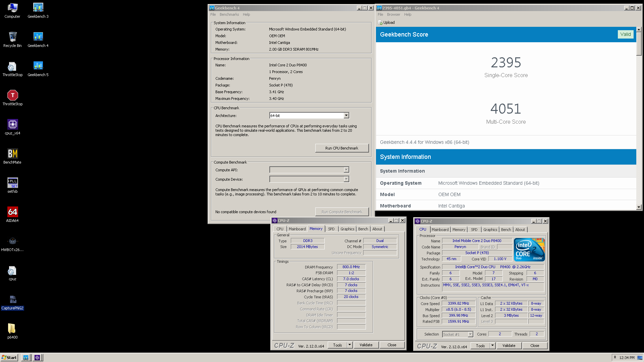The height and width of the screenshot is (362, 644).
Task: Click the clock showing 12:34 PM
Action: point(627,358)
